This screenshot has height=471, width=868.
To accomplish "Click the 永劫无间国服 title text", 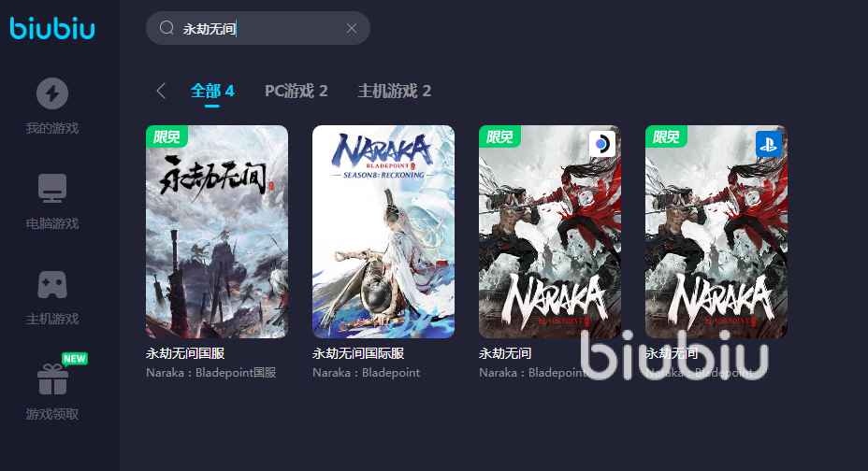I will click(185, 353).
